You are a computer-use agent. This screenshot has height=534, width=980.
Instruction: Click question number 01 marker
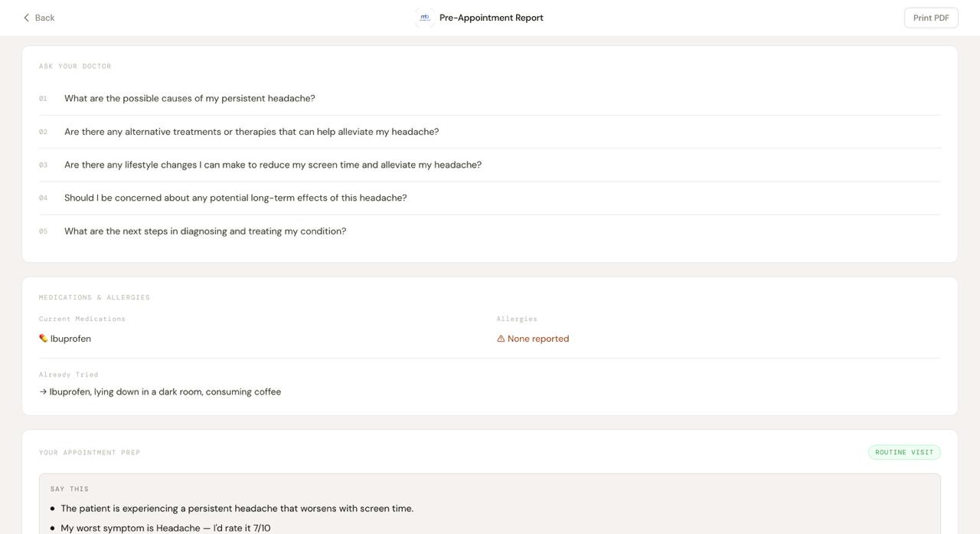[x=43, y=99]
